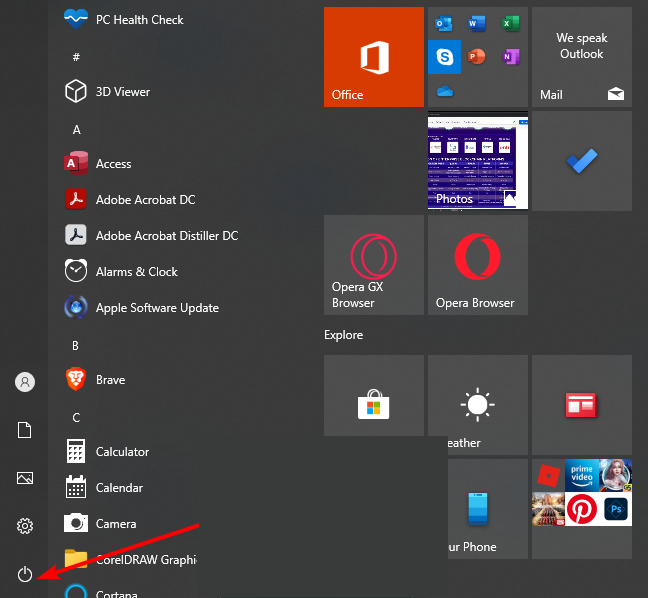
Task: Launch Brave from the app list
Action: pyautogui.click(x=110, y=380)
